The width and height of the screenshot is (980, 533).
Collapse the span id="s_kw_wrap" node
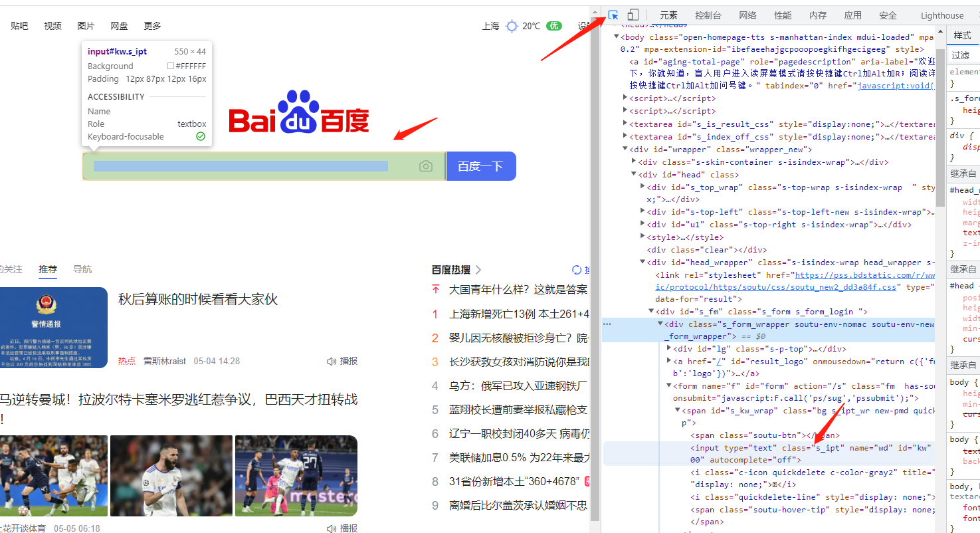pos(677,410)
